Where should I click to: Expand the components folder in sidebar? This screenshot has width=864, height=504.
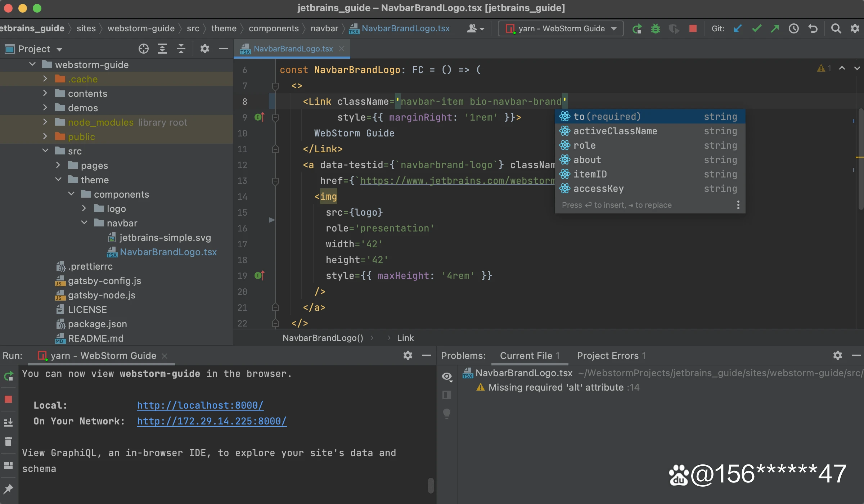(71, 194)
